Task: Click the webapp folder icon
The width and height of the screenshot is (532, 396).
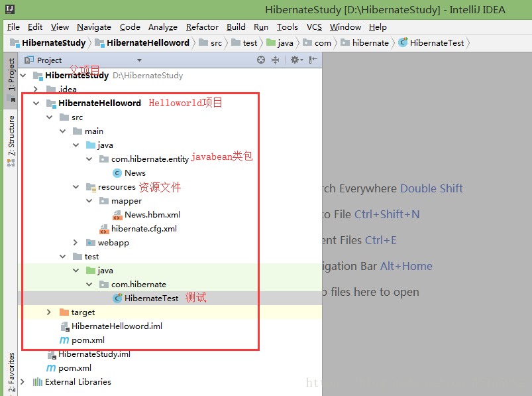Action: click(91, 243)
